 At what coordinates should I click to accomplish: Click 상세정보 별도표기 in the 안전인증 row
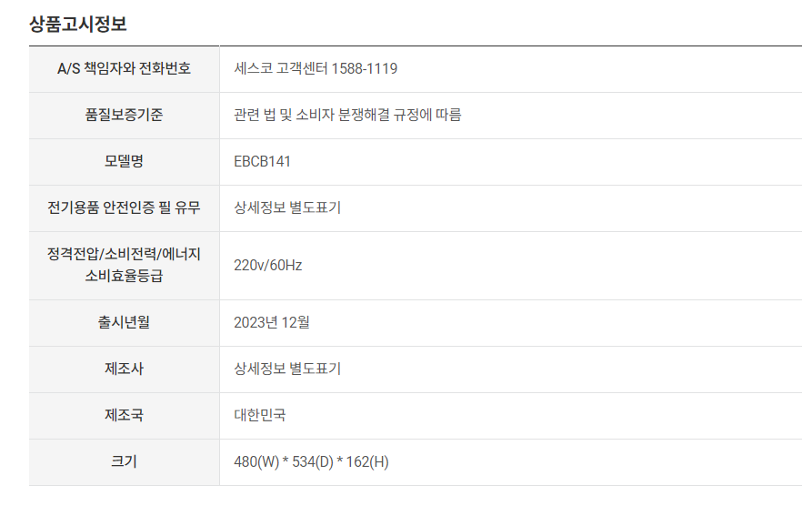[x=287, y=207]
